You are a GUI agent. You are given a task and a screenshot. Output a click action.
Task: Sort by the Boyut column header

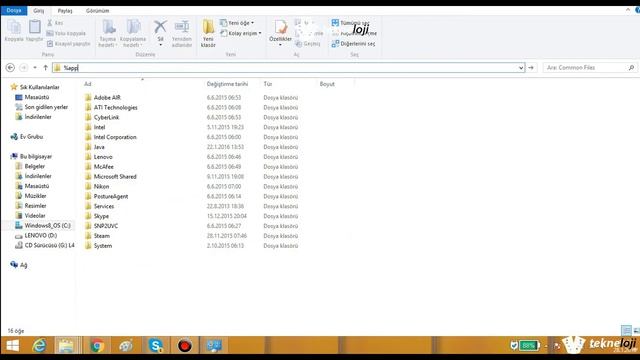coord(327,84)
